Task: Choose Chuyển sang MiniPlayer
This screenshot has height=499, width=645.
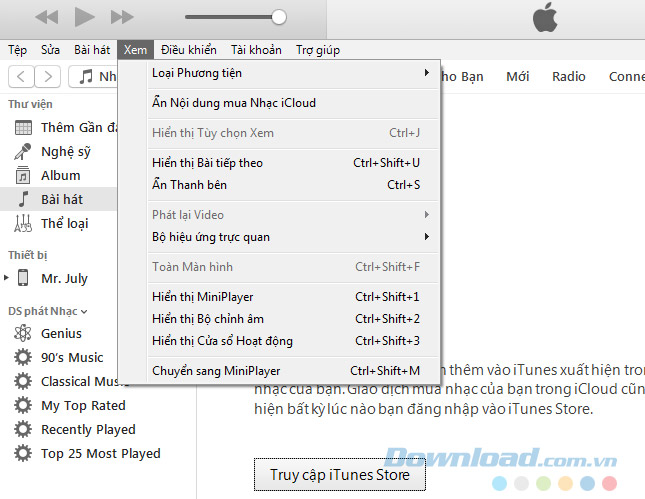Action: tap(292, 371)
